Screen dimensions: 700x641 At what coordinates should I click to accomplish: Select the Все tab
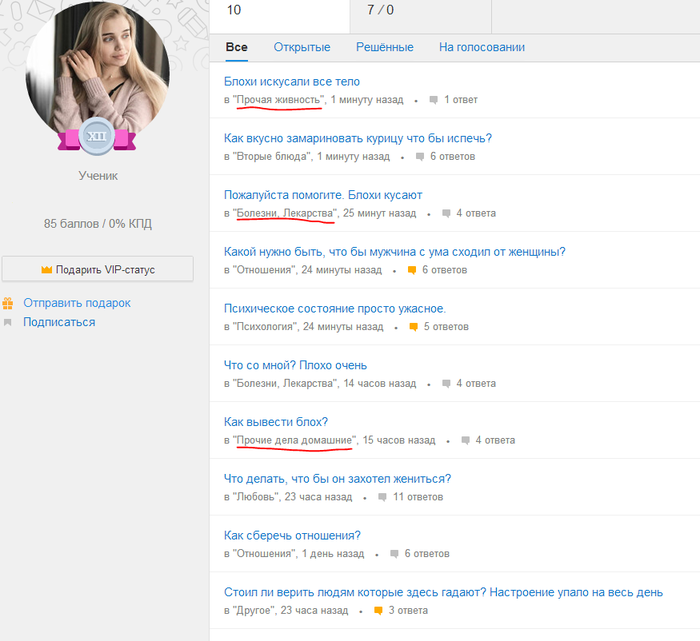[236, 47]
